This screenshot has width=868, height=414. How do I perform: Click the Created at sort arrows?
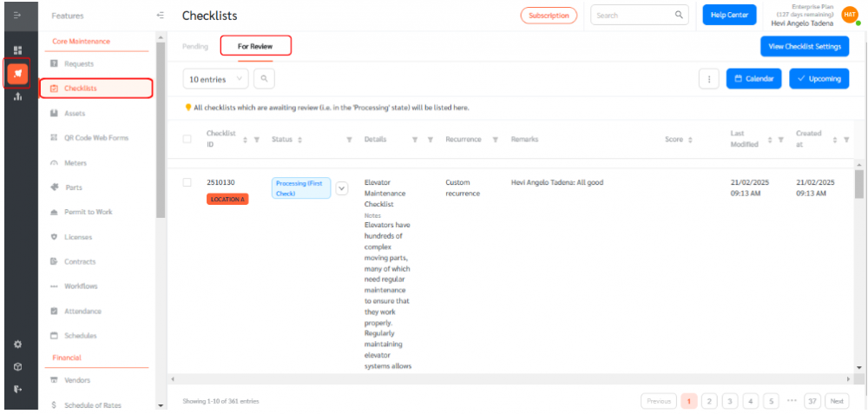tap(835, 140)
